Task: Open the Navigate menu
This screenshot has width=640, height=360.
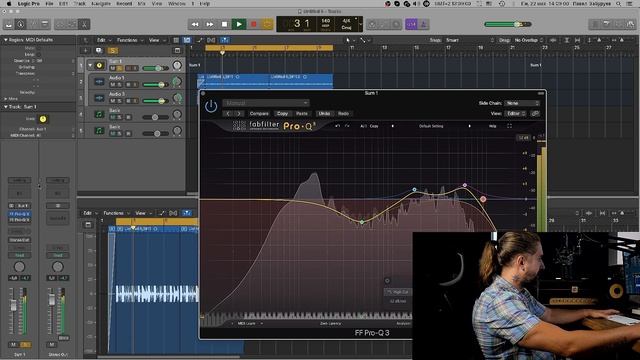Action: pyautogui.click(x=100, y=4)
